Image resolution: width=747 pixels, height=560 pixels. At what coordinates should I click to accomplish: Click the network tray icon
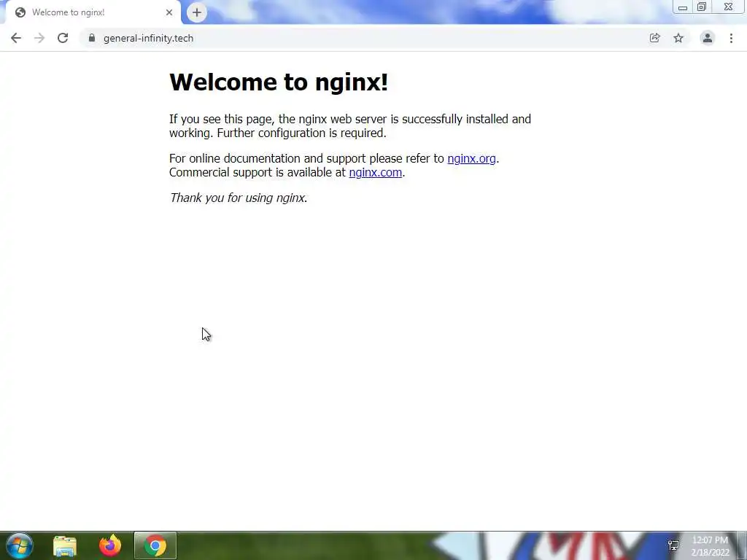(673, 545)
